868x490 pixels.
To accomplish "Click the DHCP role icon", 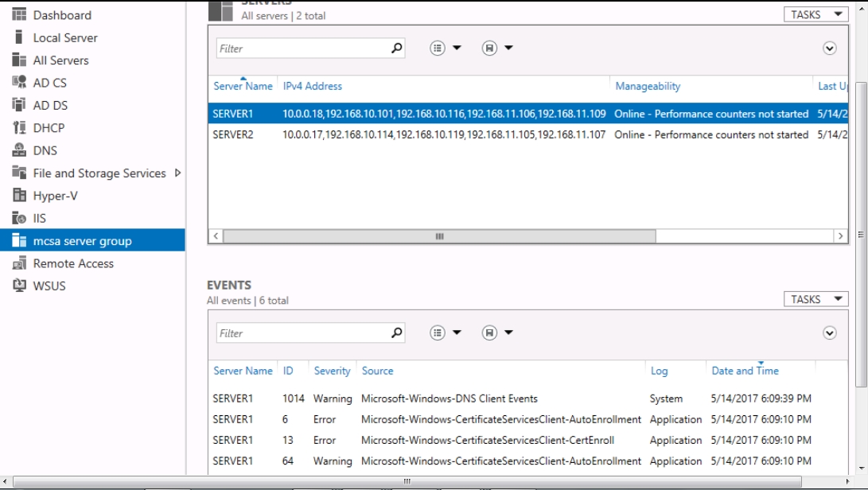I will click(x=19, y=127).
